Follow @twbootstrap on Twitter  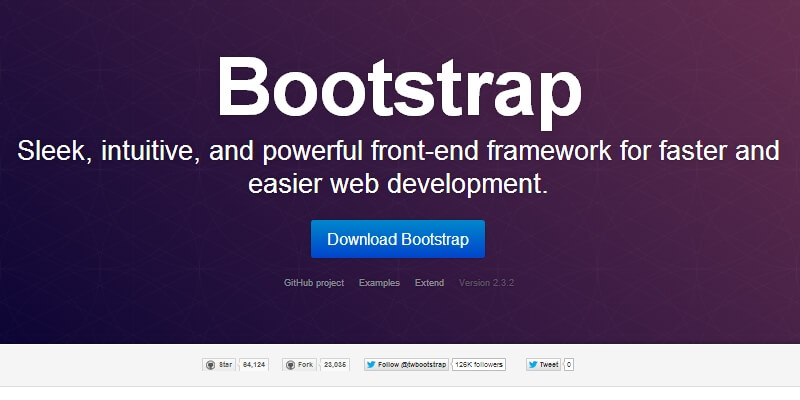point(406,364)
